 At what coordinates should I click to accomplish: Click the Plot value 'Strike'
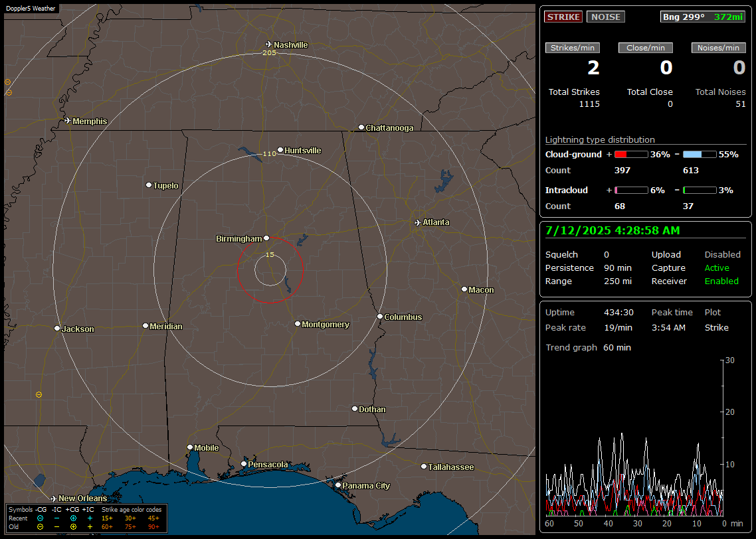click(x=716, y=327)
